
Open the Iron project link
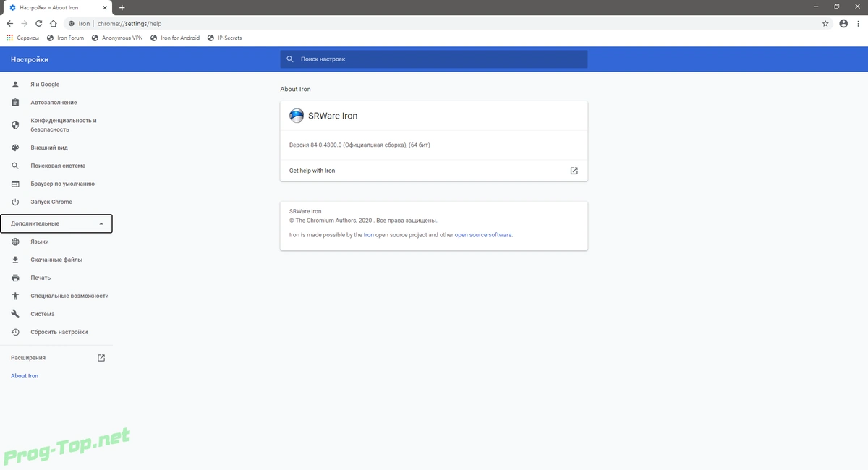(x=369, y=235)
